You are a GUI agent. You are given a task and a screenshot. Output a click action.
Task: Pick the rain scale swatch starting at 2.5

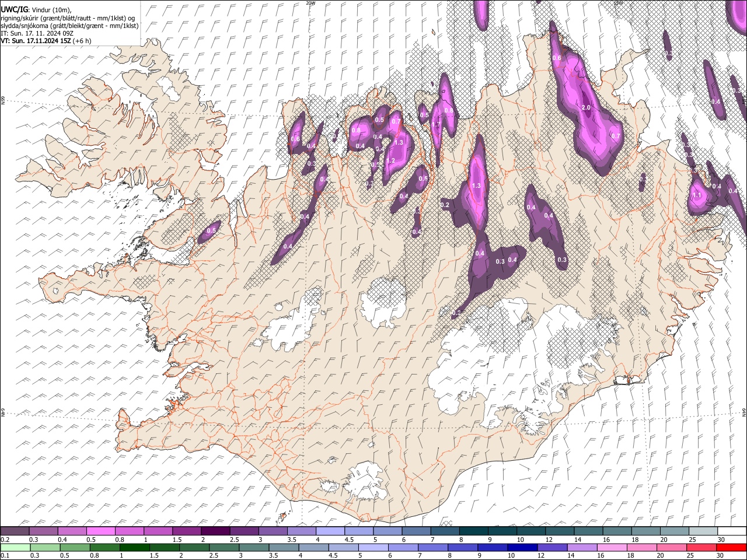coord(224,548)
